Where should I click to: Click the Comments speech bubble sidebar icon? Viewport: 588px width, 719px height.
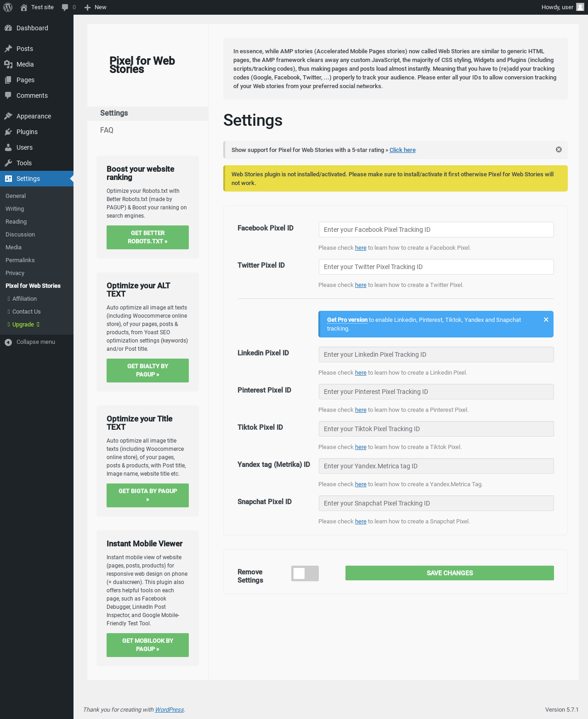pos(8,95)
